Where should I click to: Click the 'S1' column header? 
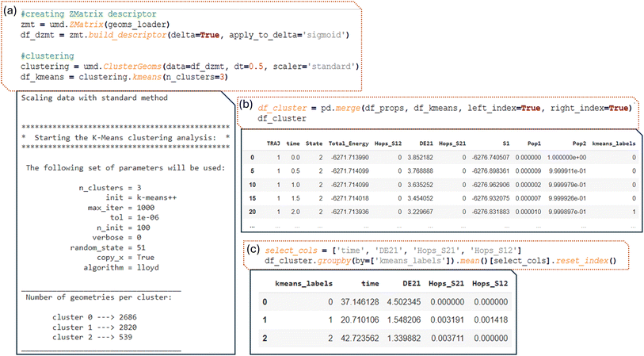[506, 144]
